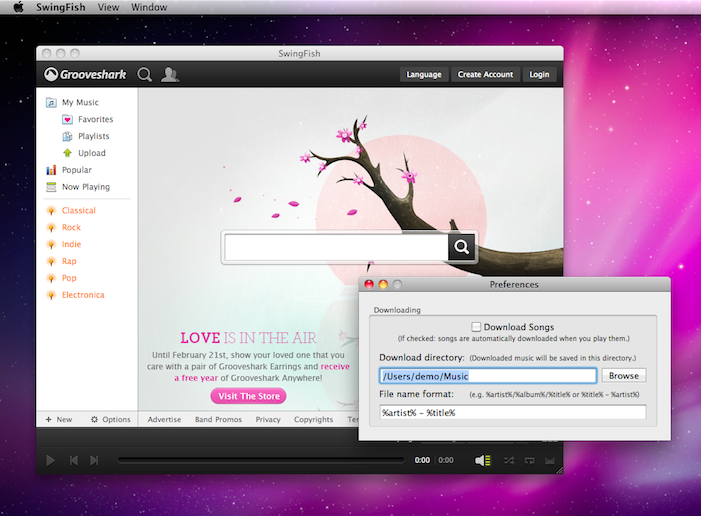Open the Window menu
The height and width of the screenshot is (516, 701).
[149, 7]
